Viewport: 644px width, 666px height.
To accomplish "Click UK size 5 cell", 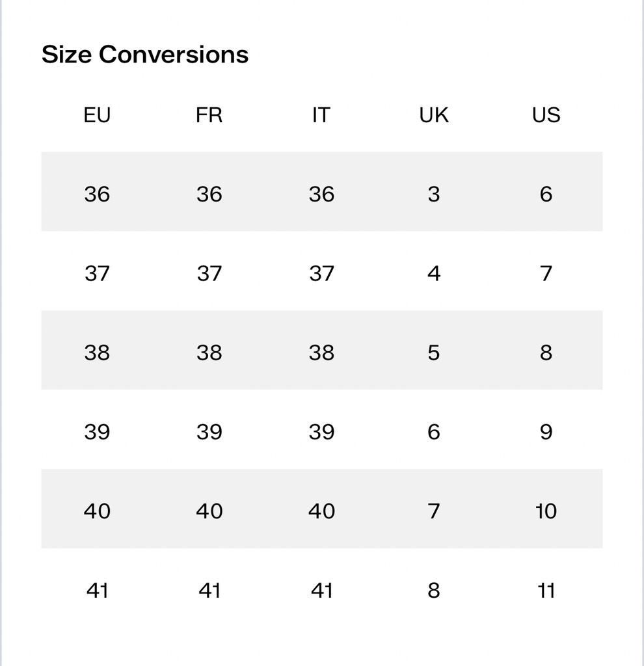I will coord(434,353).
